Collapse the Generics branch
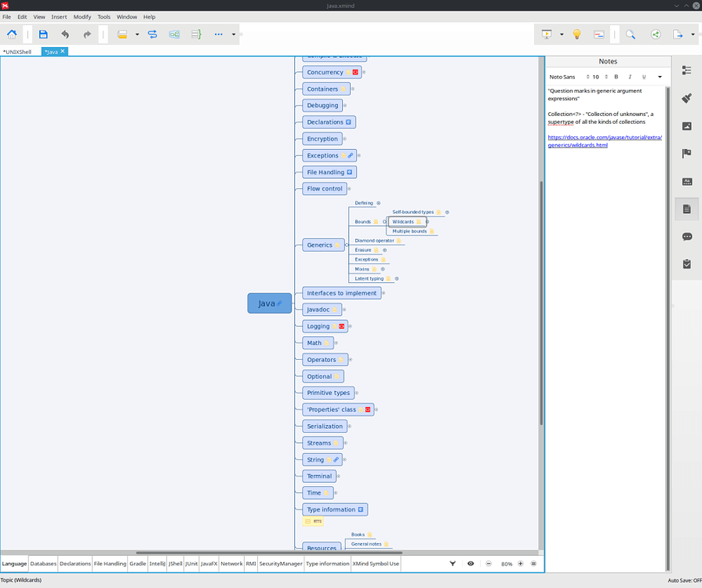The image size is (702, 588). click(x=347, y=244)
